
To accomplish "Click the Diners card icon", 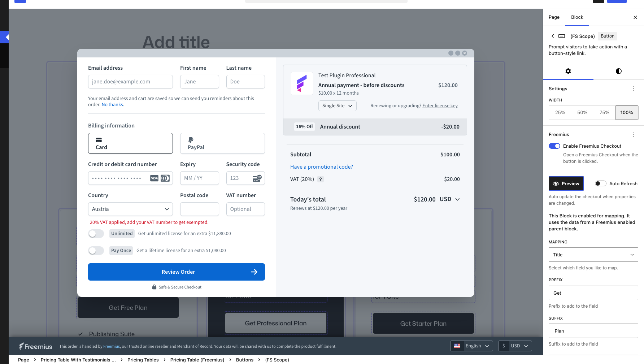I will pyautogui.click(x=165, y=178).
